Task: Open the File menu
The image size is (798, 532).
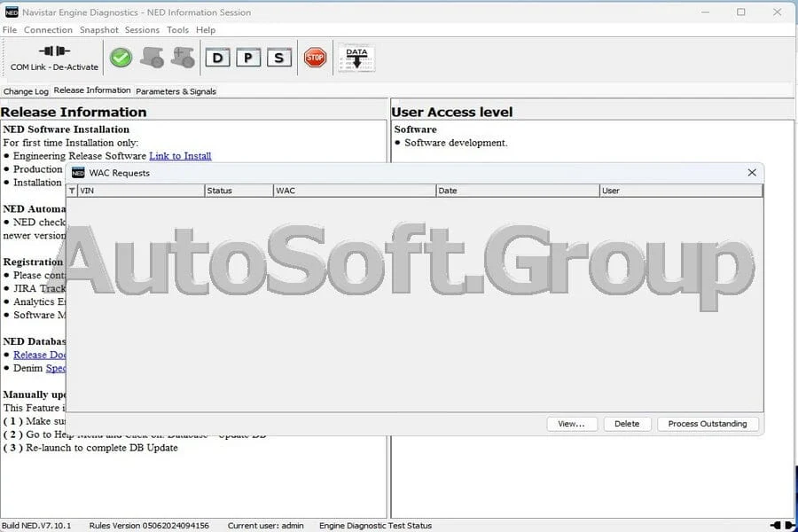Action: pyautogui.click(x=10, y=30)
